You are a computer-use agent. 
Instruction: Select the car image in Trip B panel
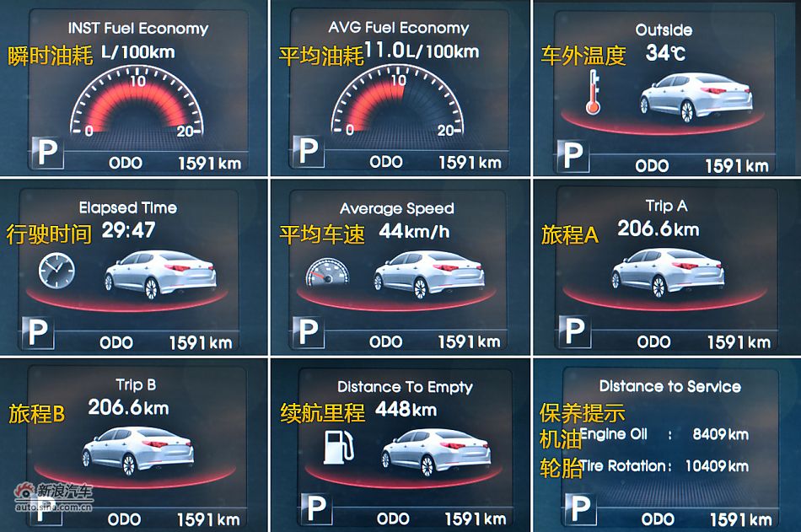(x=139, y=449)
